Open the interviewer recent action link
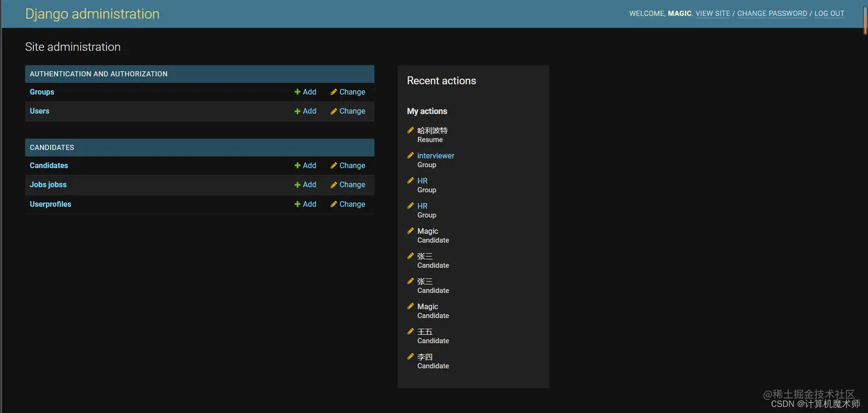This screenshot has width=868, height=413. (436, 156)
